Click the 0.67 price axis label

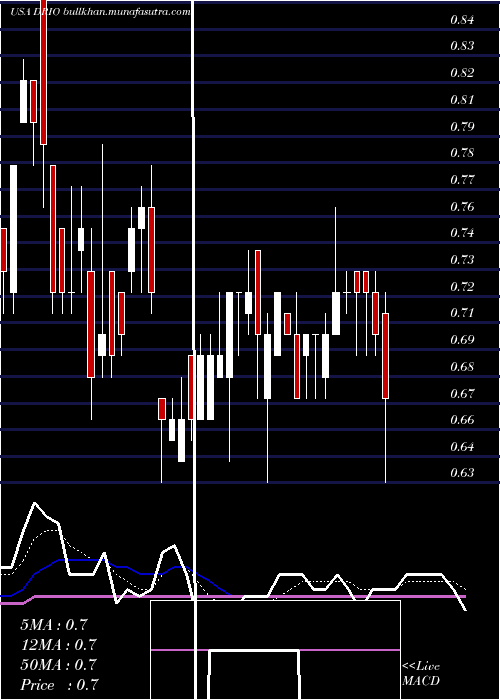(x=462, y=393)
